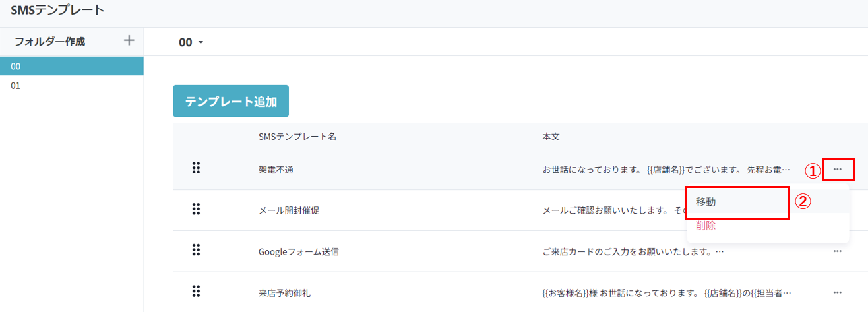Screen dimensions: 868x312
Task: Open more options for 架電不通 row
Action: point(838,170)
